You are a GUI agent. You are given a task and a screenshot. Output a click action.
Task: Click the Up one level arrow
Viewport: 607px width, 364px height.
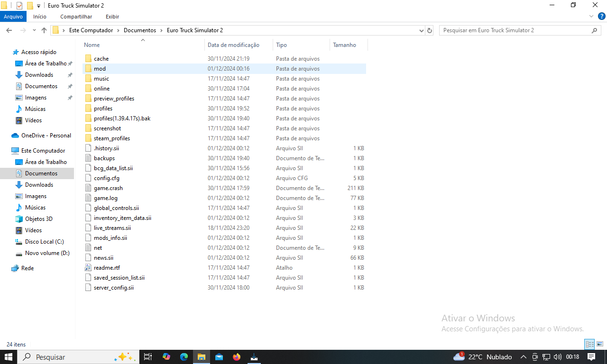(44, 30)
